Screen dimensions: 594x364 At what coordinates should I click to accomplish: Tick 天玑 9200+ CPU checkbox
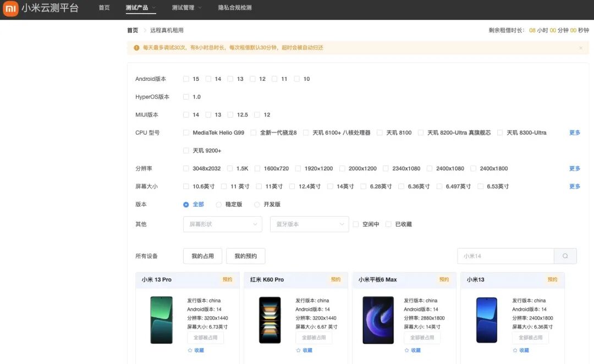tap(186, 151)
